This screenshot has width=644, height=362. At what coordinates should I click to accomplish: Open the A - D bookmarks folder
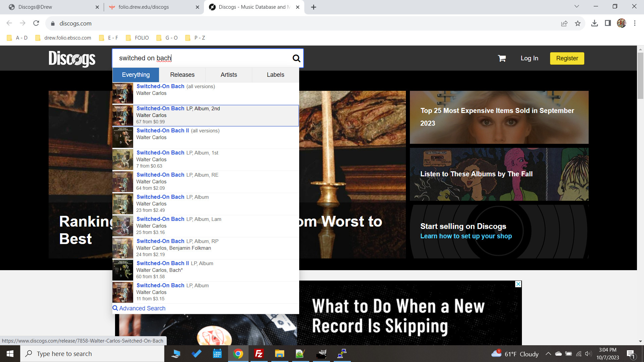[x=17, y=38]
